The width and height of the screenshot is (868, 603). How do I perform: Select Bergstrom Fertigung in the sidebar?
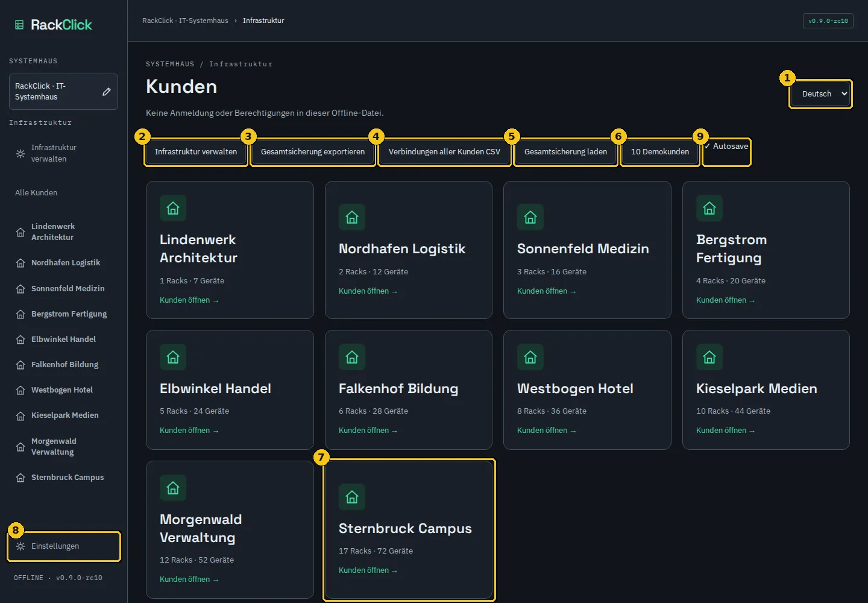click(63, 314)
